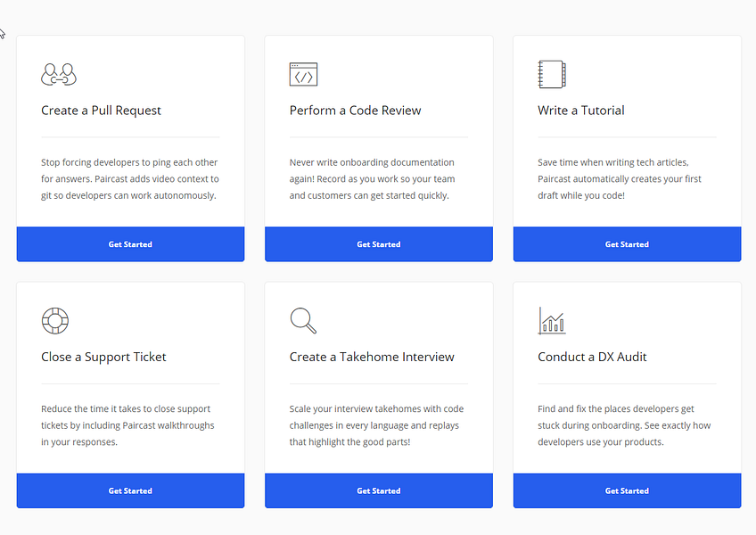
Task: Click the 'Stop forcing developers to ping' description
Action: (x=129, y=179)
